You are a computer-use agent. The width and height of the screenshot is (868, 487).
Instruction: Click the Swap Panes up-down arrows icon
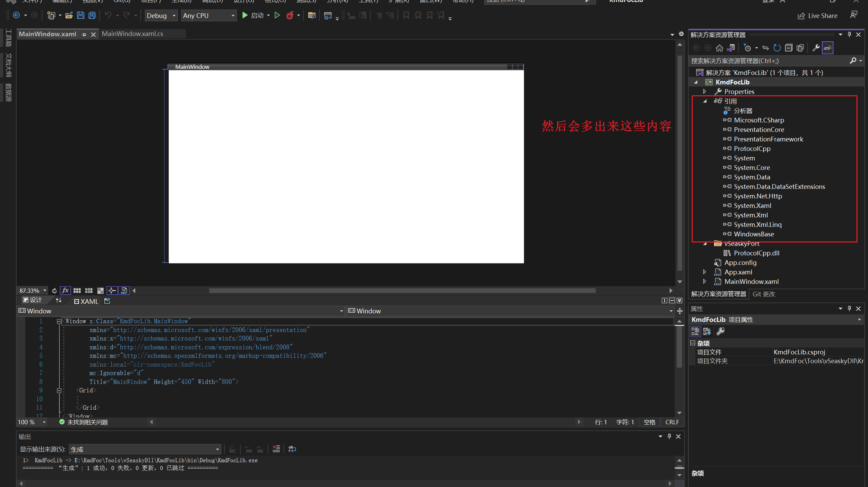[59, 300]
